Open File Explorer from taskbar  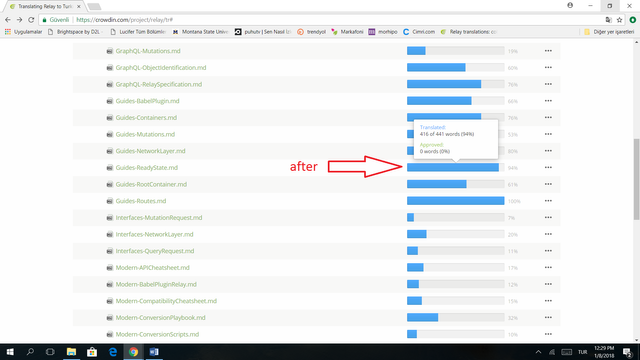(71, 352)
